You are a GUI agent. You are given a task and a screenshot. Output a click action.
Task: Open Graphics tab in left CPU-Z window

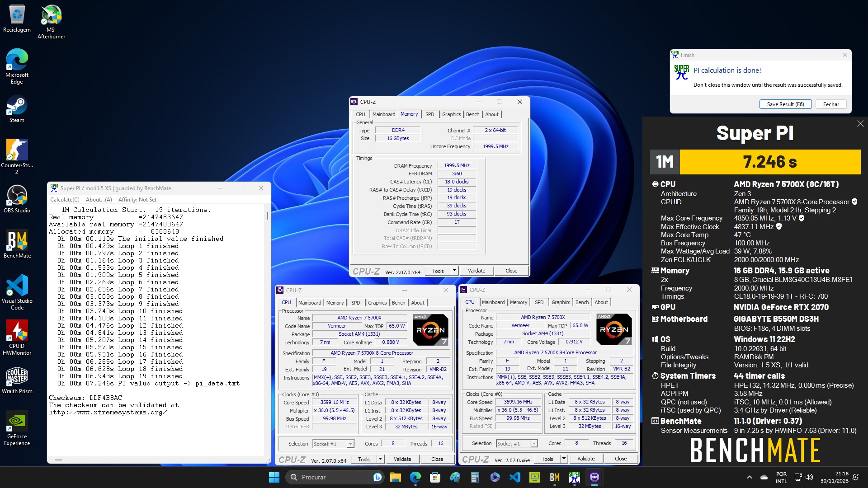(377, 303)
